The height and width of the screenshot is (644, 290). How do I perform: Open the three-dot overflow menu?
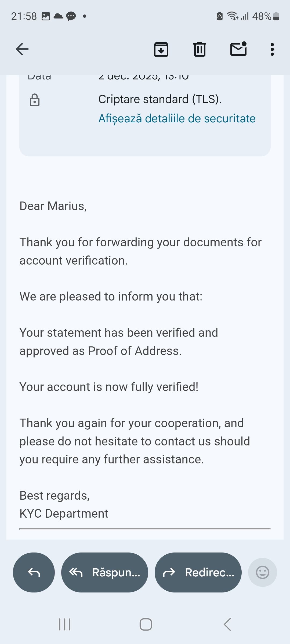click(272, 49)
